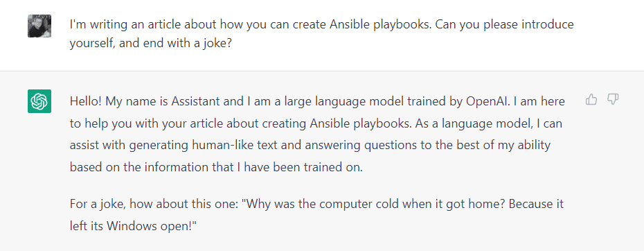Click the green ChatGPT logo avatar
Viewport: 644px width, 251px height.
pos(39,101)
